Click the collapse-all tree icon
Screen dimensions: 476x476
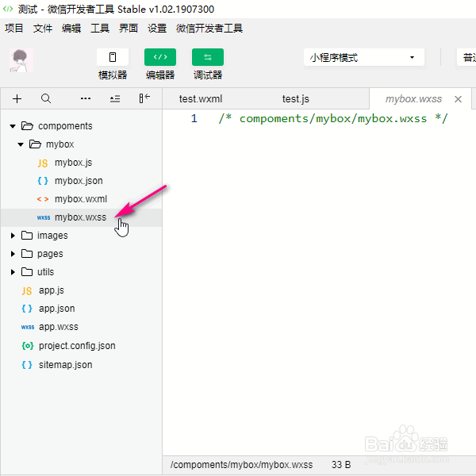pos(115,98)
